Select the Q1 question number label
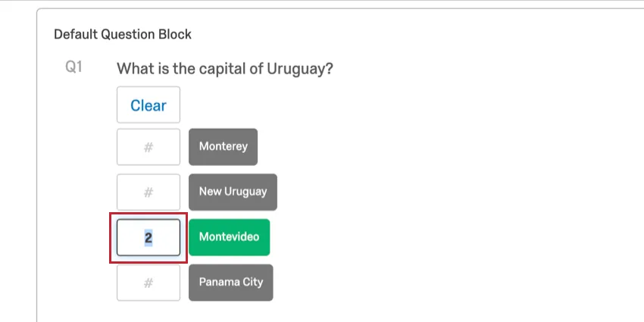Viewport: 644px width, 322px height. [x=73, y=67]
